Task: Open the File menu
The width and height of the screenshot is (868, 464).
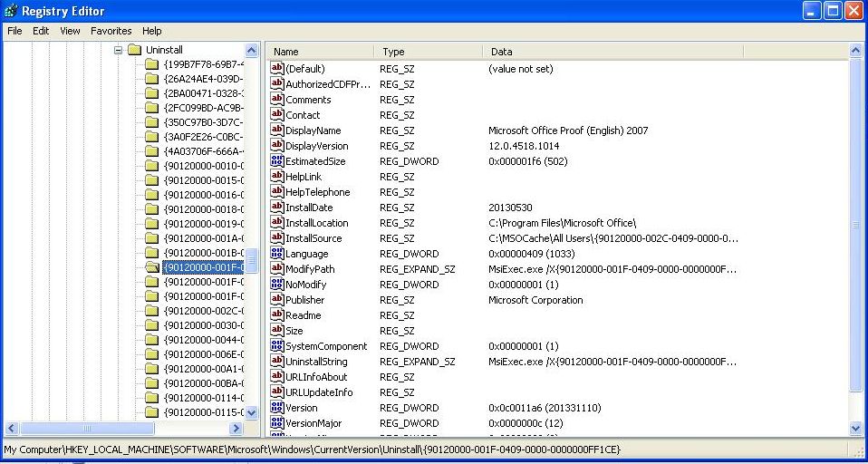Action: pos(14,31)
